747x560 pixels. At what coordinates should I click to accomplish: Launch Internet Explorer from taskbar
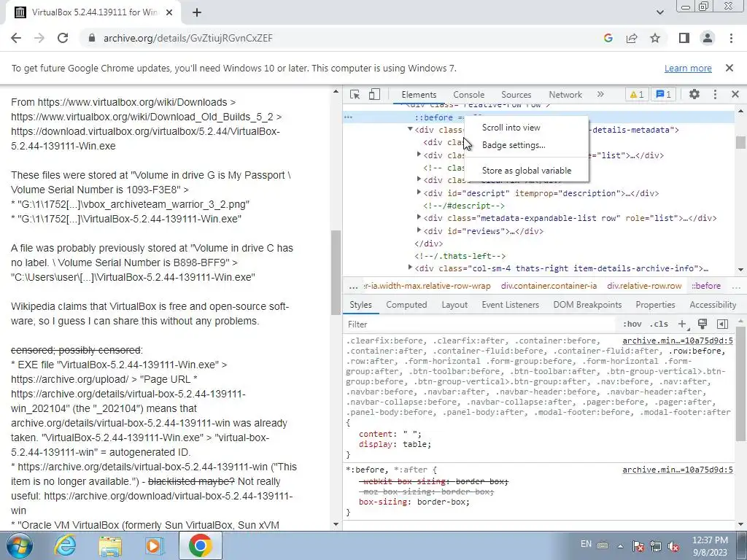tap(64, 545)
